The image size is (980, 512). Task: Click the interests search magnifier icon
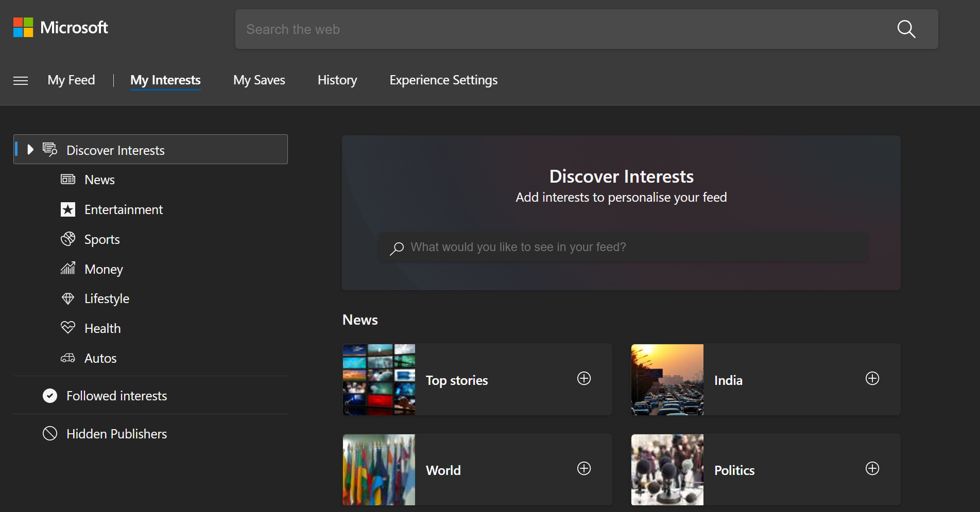tap(397, 249)
